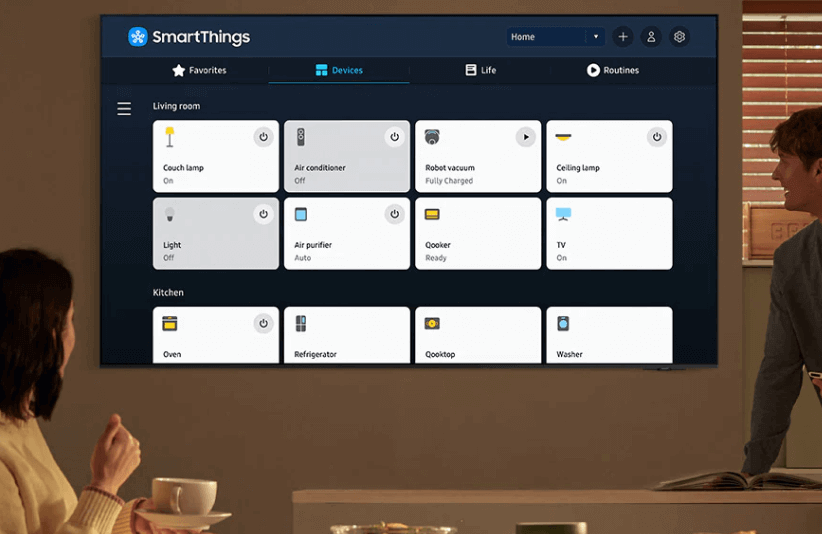Toggle power for the Couch lamp
The width and height of the screenshot is (822, 534).
pos(263,137)
